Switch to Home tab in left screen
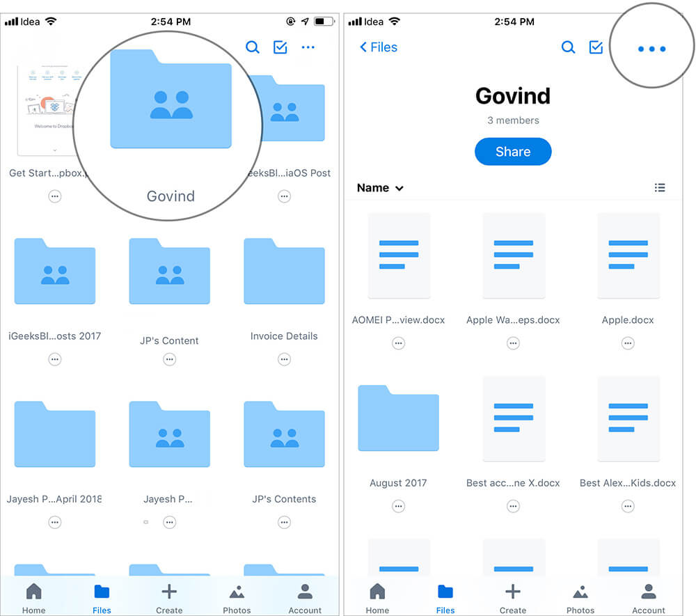The width and height of the screenshot is (696, 616). tap(33, 598)
